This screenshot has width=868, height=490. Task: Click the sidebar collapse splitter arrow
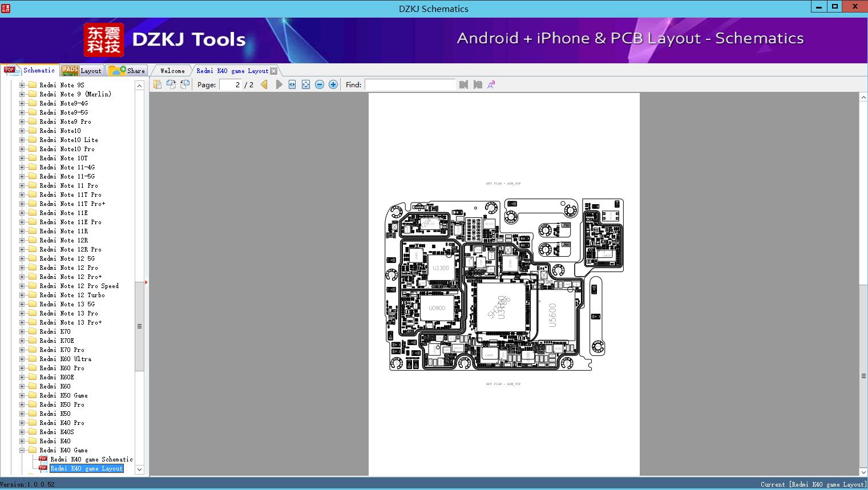pyautogui.click(x=147, y=282)
